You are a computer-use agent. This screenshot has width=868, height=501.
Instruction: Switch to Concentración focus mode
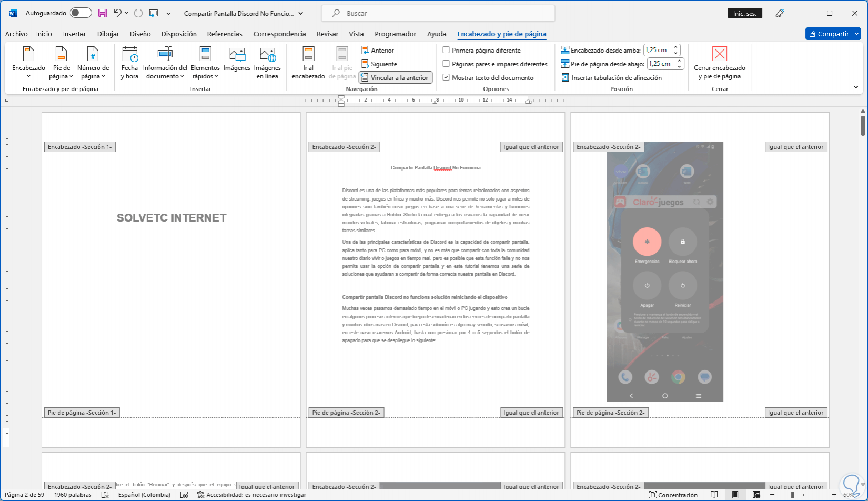coord(673,495)
